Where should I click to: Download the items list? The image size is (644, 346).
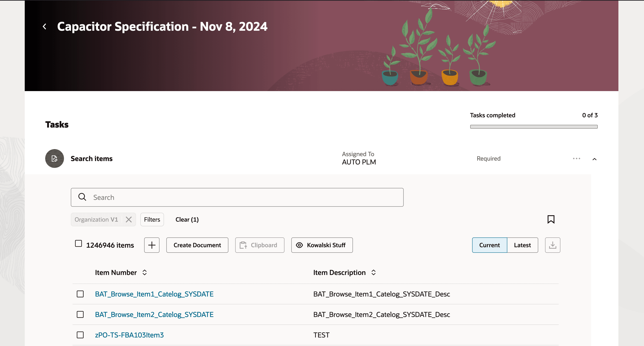click(x=552, y=245)
